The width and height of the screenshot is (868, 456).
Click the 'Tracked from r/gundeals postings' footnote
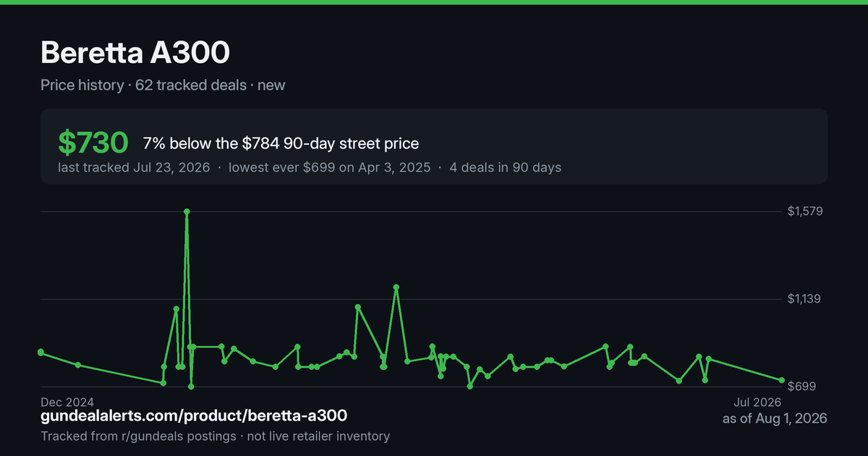click(x=138, y=436)
